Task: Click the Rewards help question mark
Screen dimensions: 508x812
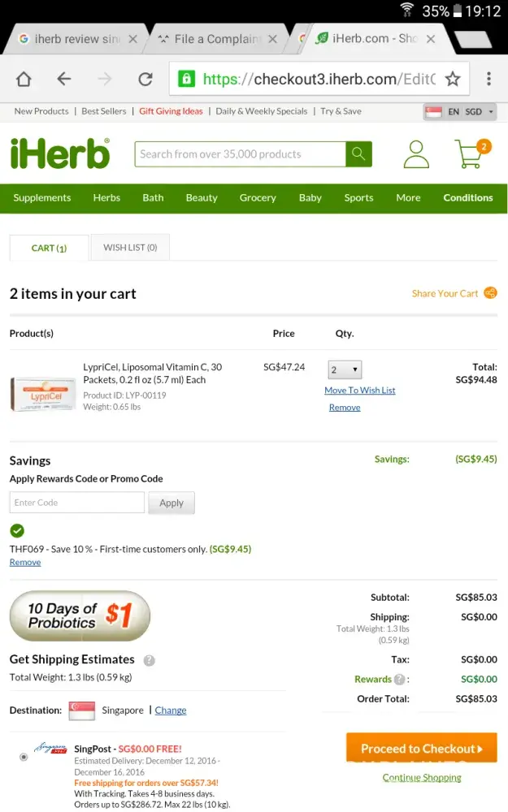Action: coord(400,680)
